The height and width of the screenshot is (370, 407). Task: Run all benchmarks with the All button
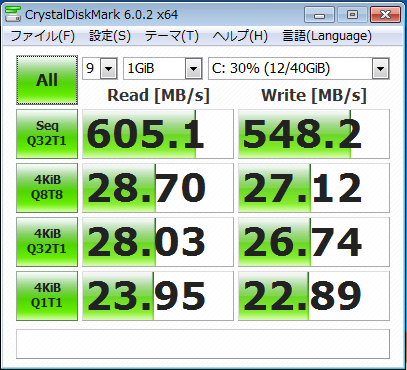pyautogui.click(x=47, y=80)
